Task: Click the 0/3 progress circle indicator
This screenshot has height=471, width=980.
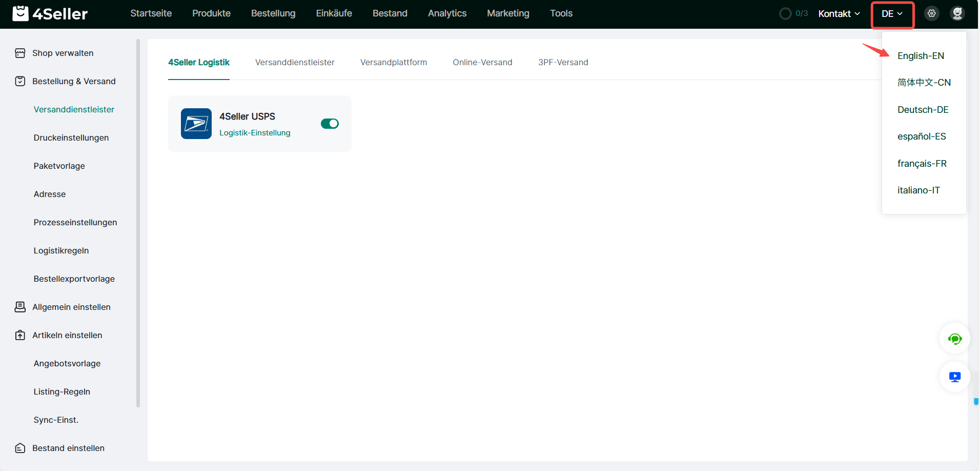Action: (x=785, y=14)
